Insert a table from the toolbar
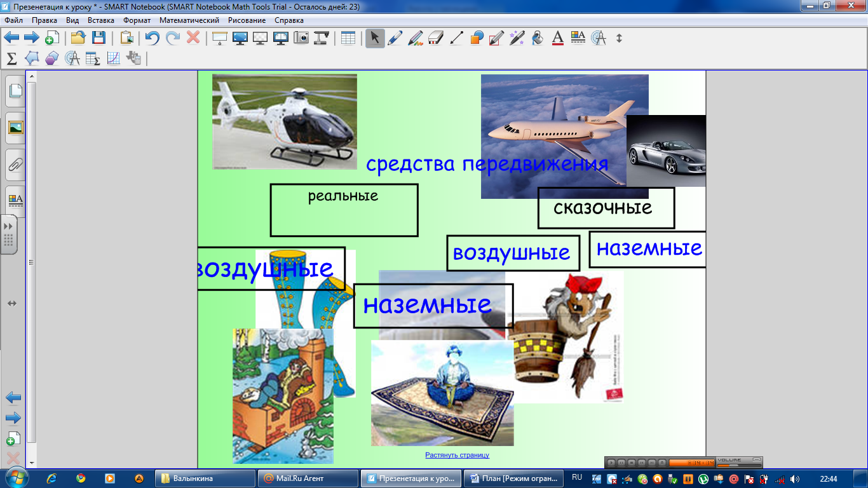The image size is (868, 488). tap(348, 38)
